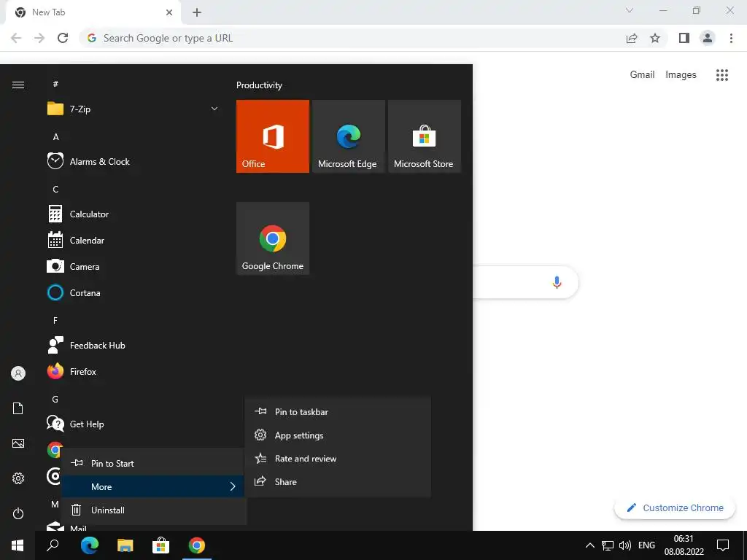747x560 pixels.
Task: Launch the Microsoft Edge tile
Action: point(348,136)
